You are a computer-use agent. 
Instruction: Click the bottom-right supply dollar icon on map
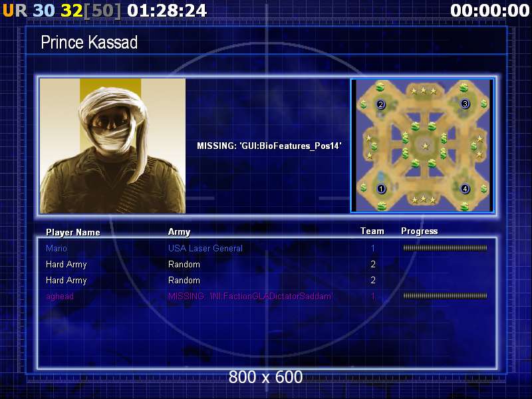(464, 205)
